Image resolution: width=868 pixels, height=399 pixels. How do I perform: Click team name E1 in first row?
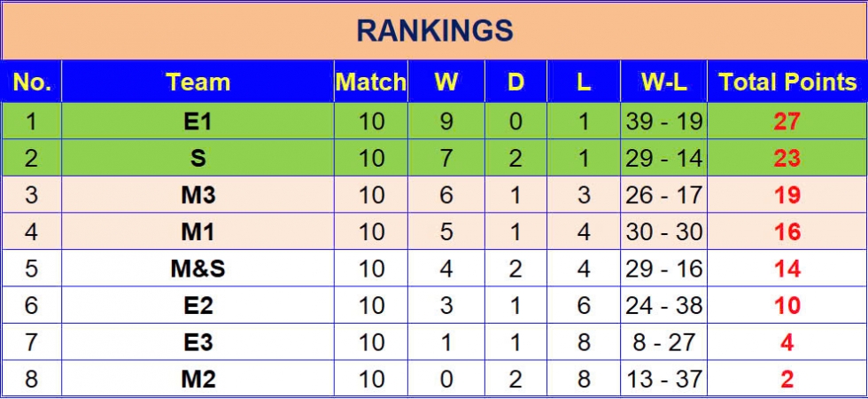(198, 121)
